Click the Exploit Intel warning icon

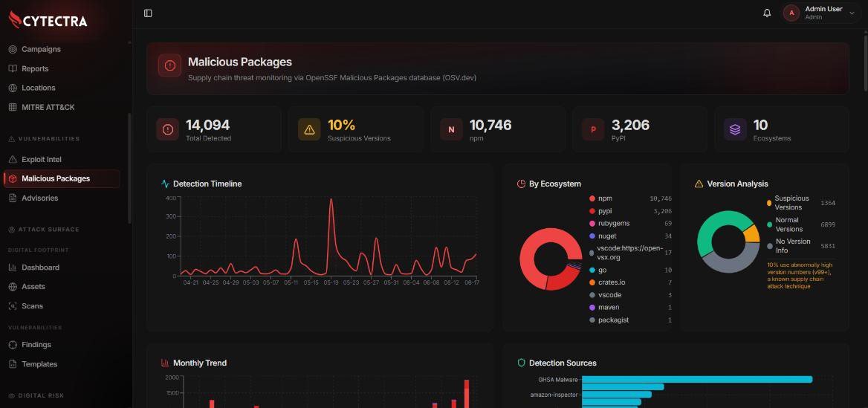coord(13,160)
